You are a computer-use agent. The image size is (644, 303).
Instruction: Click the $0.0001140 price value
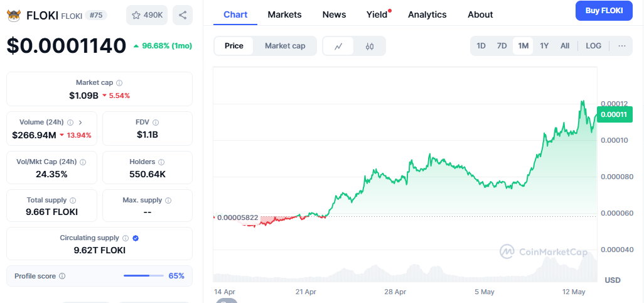[x=66, y=46]
